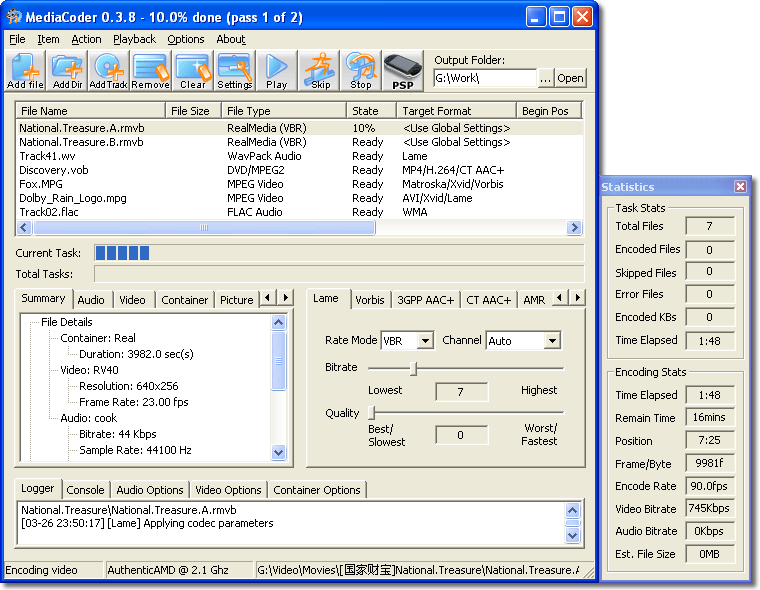The image size is (760, 590).
Task: Select the Discovery.vob file row
Action: [x=299, y=170]
